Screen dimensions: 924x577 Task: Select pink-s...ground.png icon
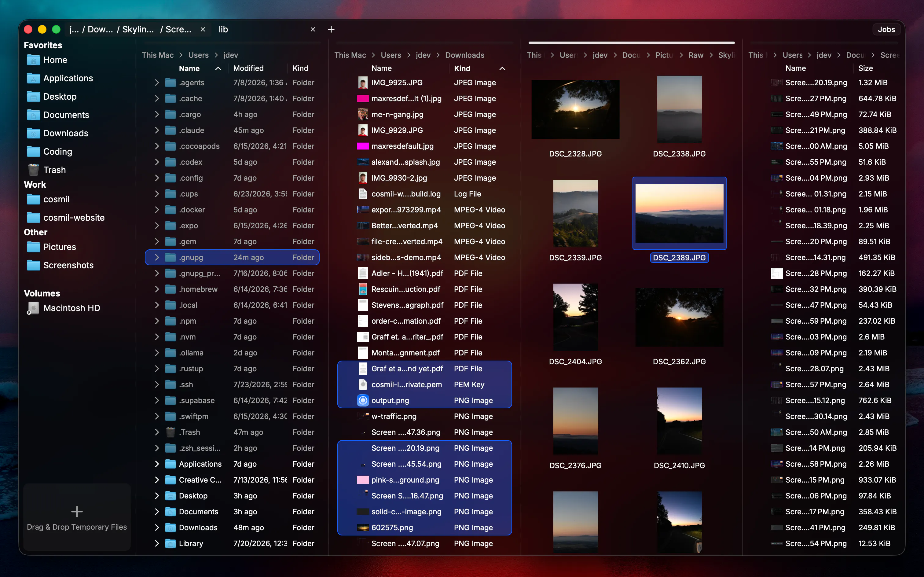(363, 480)
